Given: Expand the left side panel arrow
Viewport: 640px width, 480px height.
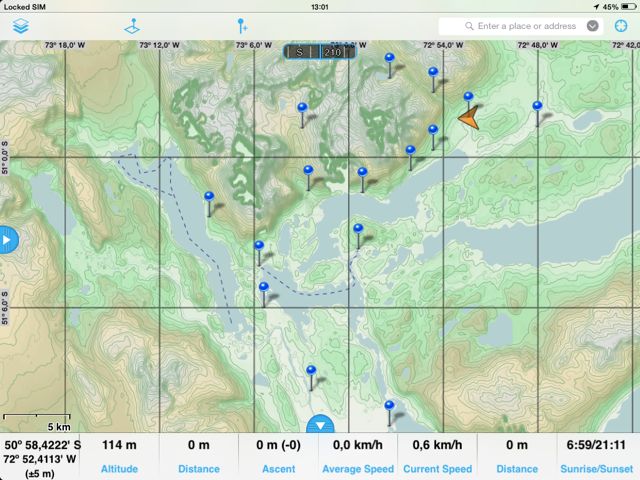Looking at the screenshot, I should click(7, 240).
